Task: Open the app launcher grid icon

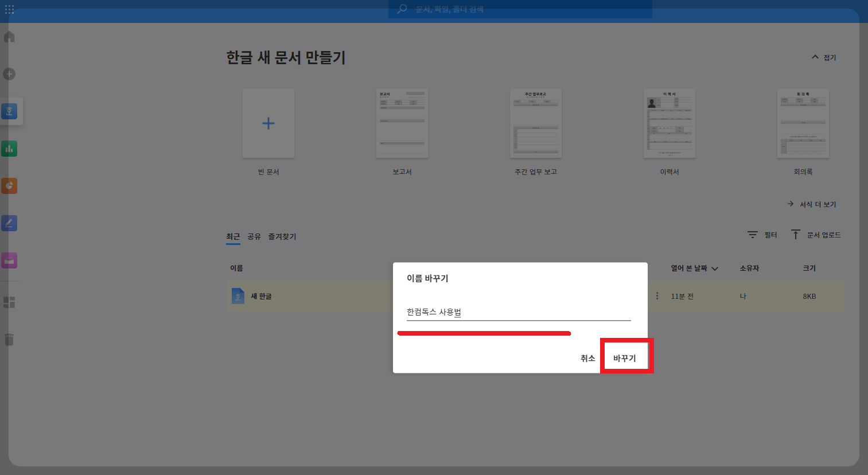Action: coord(9,9)
